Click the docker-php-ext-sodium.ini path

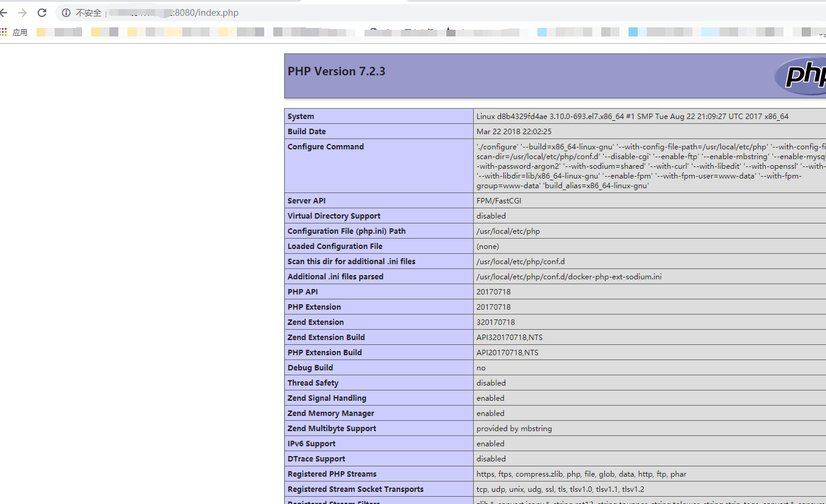569,277
